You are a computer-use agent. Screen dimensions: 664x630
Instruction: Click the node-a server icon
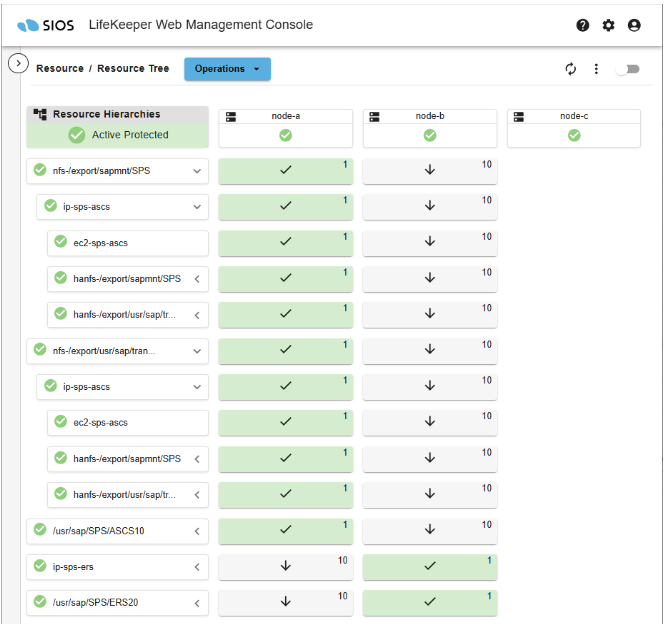point(232,117)
